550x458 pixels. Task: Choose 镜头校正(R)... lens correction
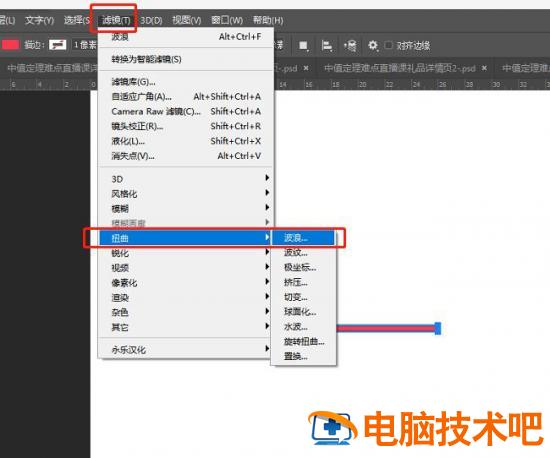click(186, 126)
